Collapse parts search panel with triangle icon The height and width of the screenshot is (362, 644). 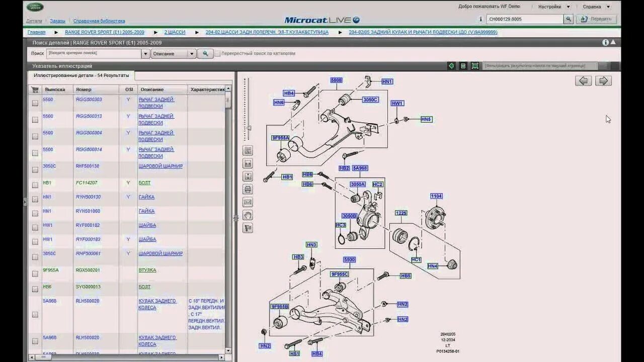pyautogui.click(x=613, y=43)
